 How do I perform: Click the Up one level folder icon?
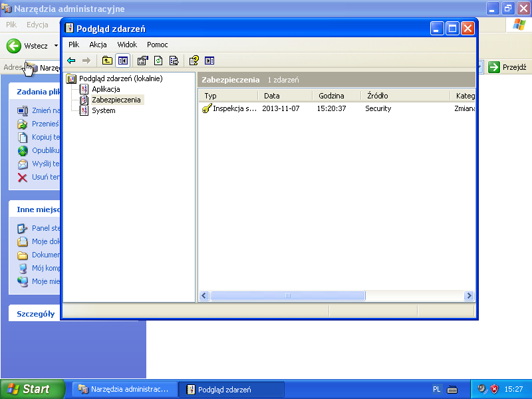(107, 61)
